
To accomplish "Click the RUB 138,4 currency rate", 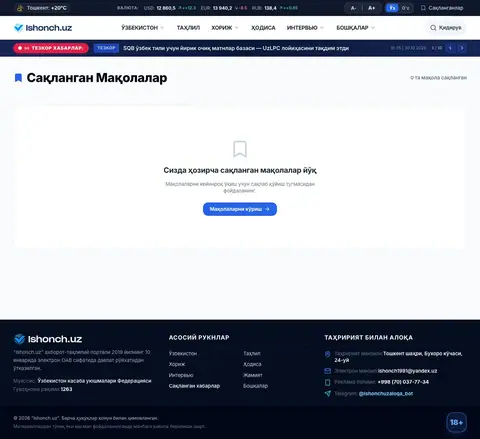I will [275, 8].
